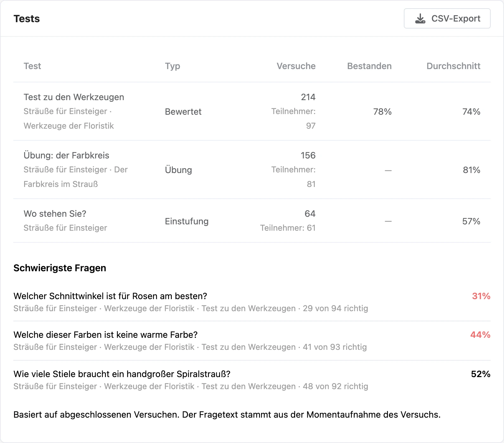Image resolution: width=504 pixels, height=443 pixels.
Task: Select the question about the handgroßer Spiralstrauß
Action: [x=122, y=374]
